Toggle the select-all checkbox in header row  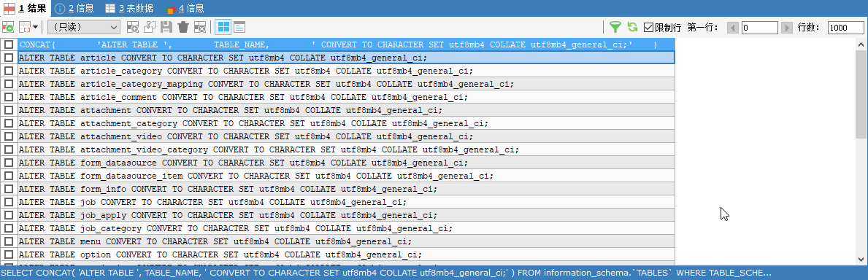9,44
